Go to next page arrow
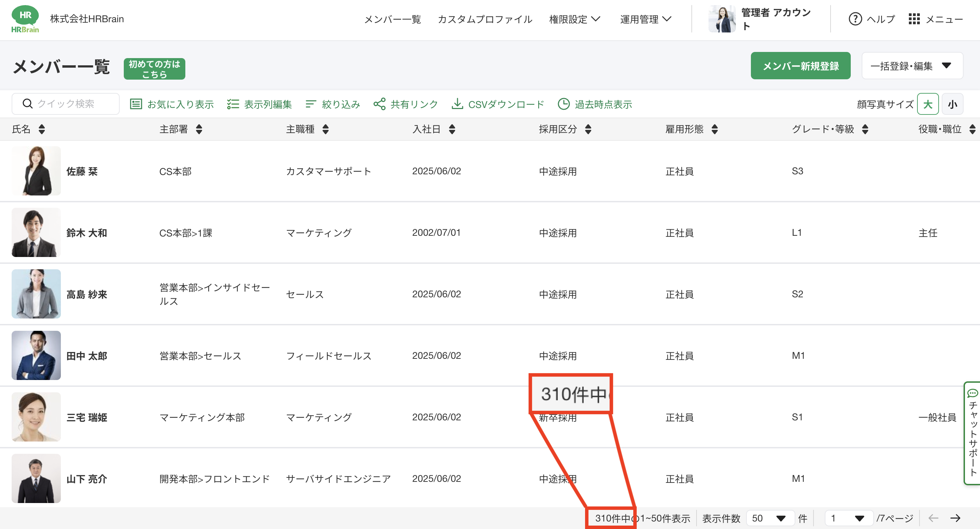This screenshot has height=529, width=980. point(955,518)
